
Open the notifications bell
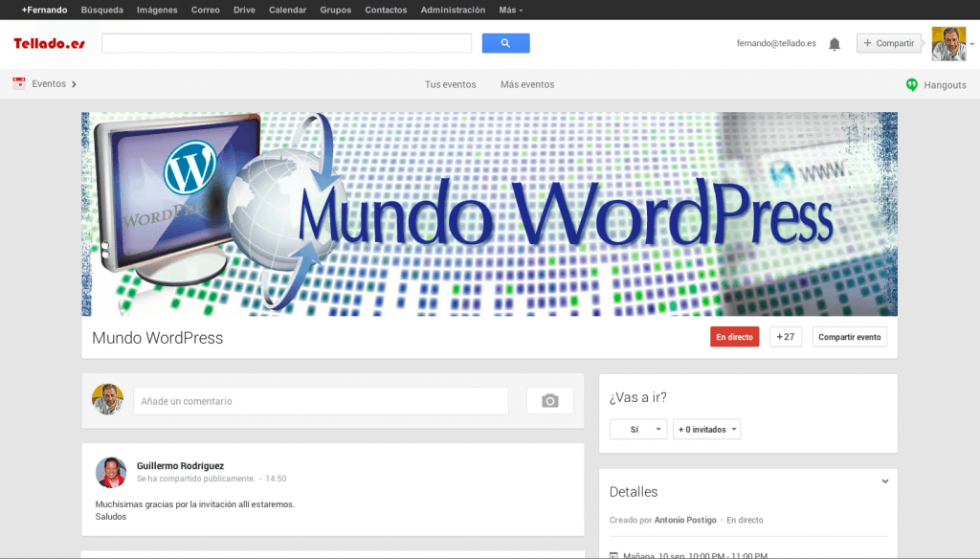pyautogui.click(x=835, y=44)
